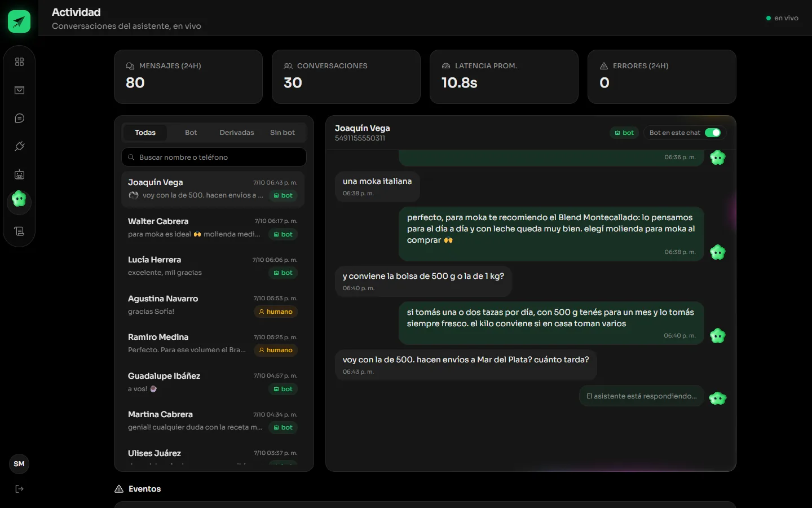Viewport: 812px width, 508px height.
Task: Open the shopping bag icon in the sidebar
Action: 19,90
